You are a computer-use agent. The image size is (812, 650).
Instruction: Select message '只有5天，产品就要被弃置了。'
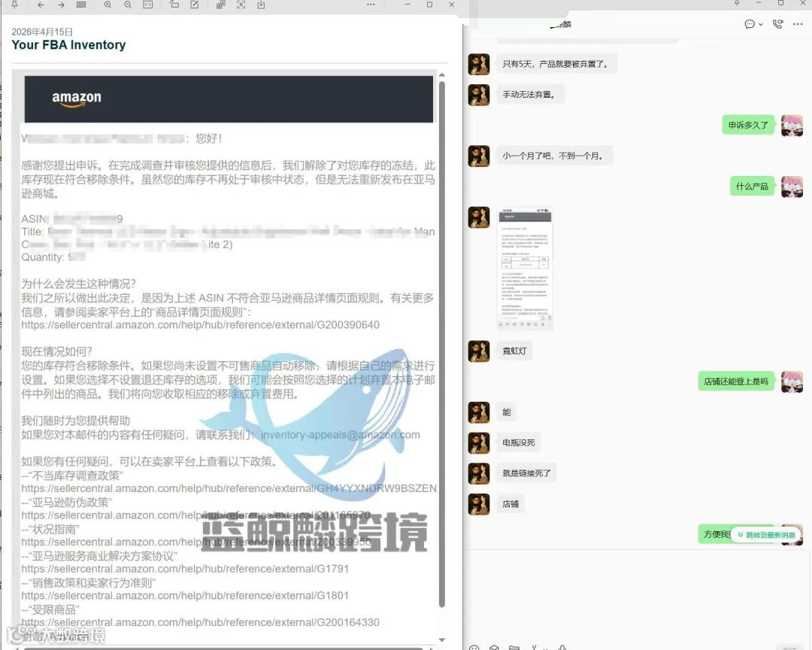(556, 64)
